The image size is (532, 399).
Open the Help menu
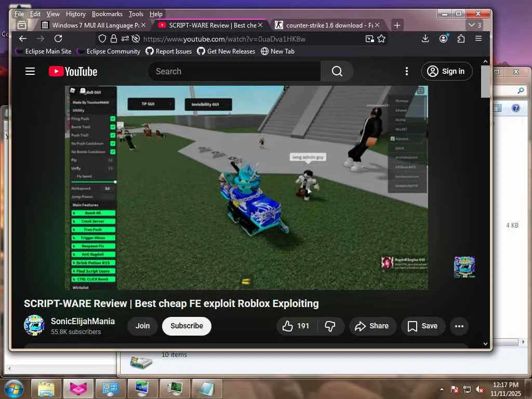[156, 14]
